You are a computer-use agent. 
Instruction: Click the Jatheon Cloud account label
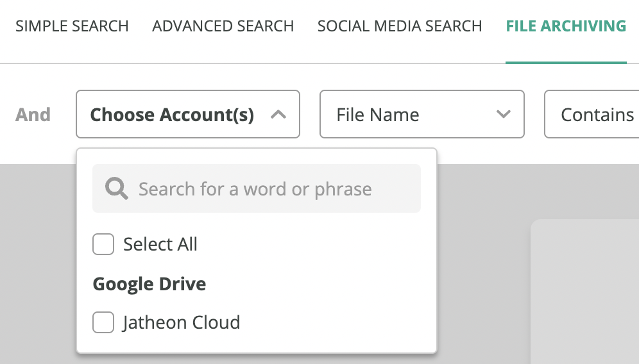(x=182, y=322)
